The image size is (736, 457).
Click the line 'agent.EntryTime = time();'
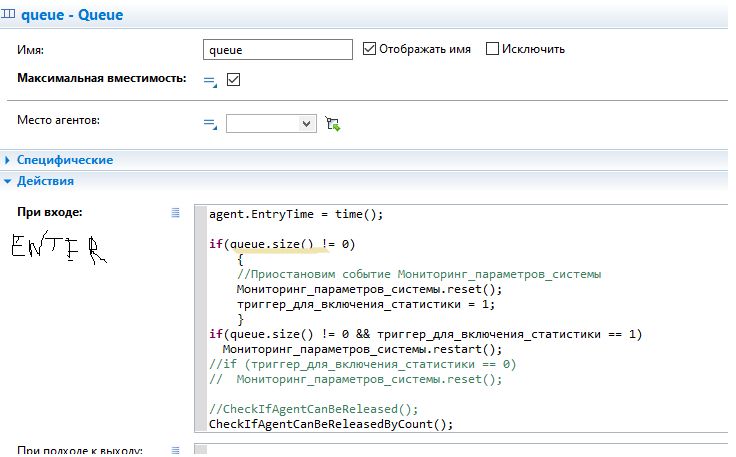(296, 214)
